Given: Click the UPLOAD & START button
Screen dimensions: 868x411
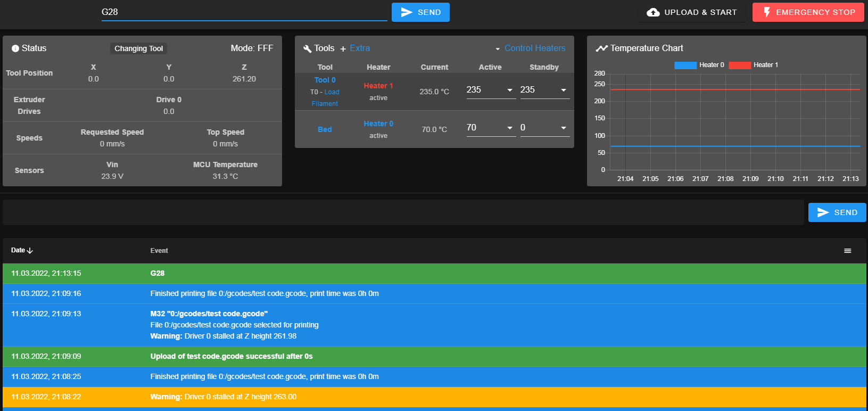Looking at the screenshot, I should click(692, 12).
